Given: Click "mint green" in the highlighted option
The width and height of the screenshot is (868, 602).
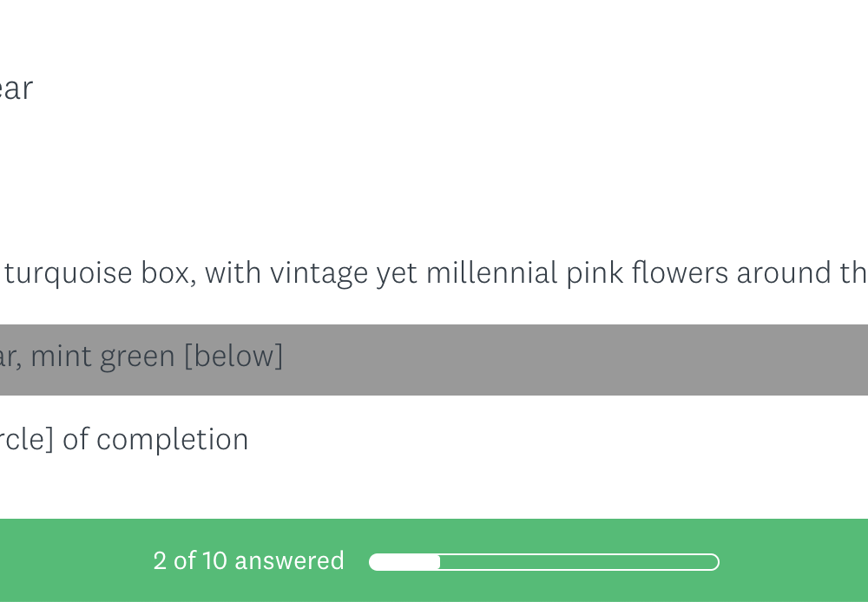Looking at the screenshot, I should click(x=102, y=357).
